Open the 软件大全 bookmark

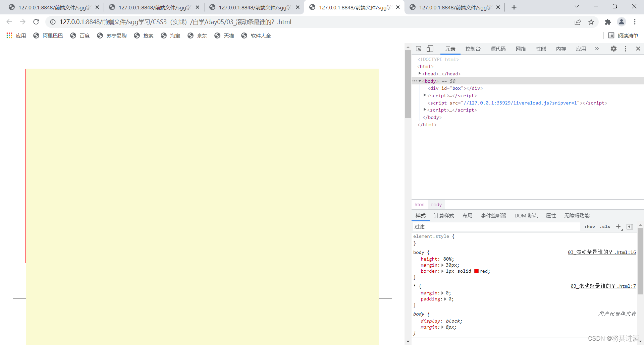(256, 36)
